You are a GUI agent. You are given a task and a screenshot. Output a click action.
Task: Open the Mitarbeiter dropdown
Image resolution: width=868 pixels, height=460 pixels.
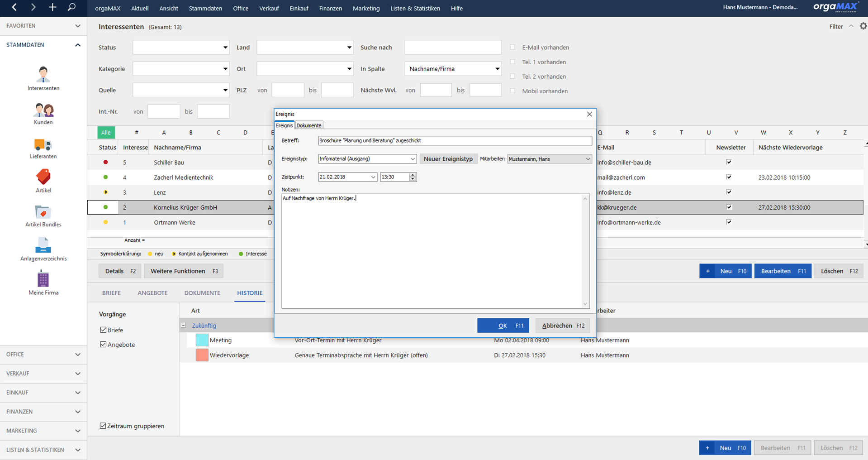(x=588, y=159)
